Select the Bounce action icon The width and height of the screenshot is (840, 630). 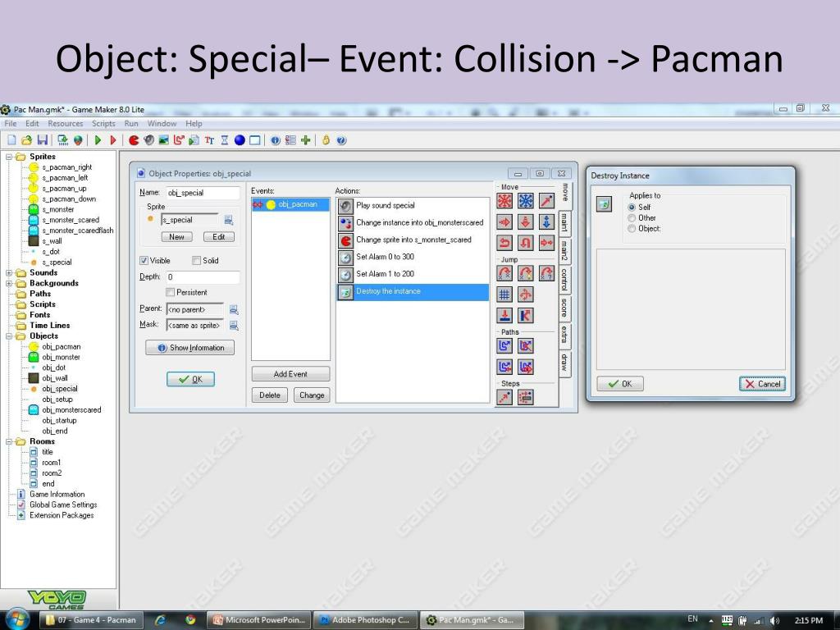coord(526,315)
